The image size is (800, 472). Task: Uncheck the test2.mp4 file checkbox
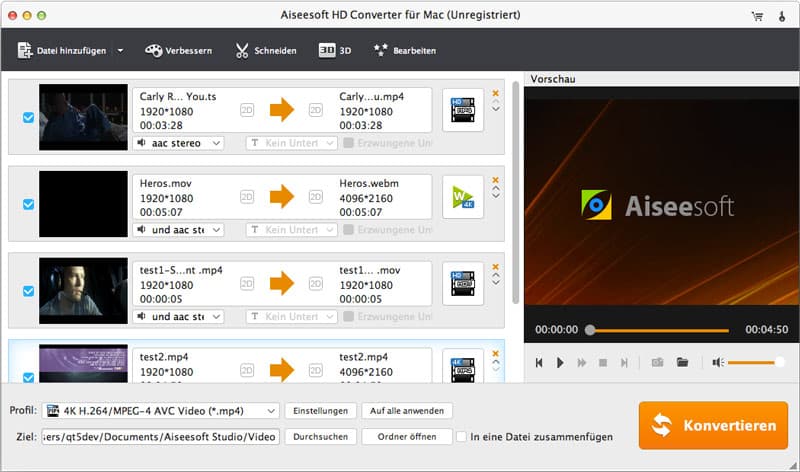pos(29,378)
